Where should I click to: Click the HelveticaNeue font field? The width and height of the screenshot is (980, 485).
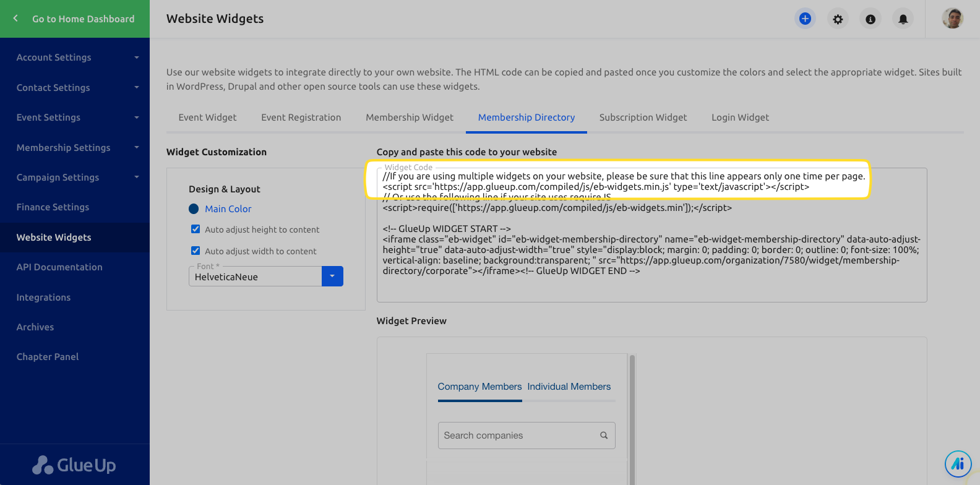(255, 277)
